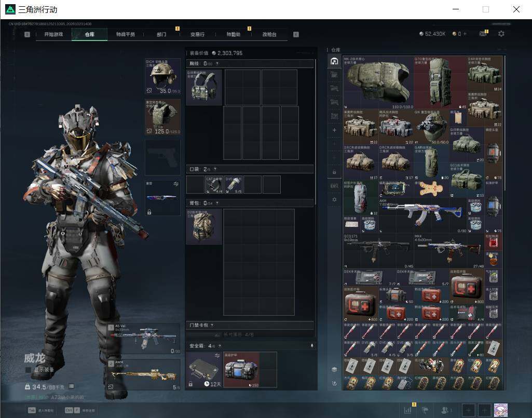The width and height of the screenshot is (532, 418).
Task: Switch to the 特勤处 tab
Action: pos(234,34)
